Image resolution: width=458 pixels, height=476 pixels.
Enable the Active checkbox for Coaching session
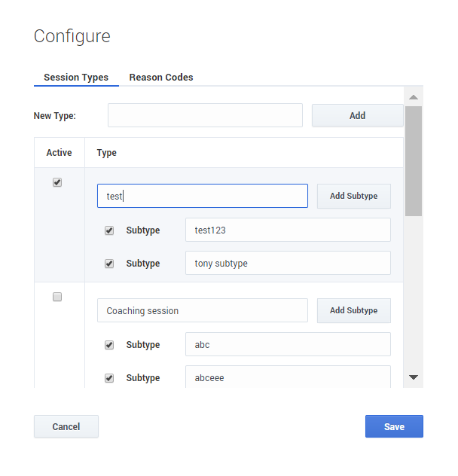[57, 297]
